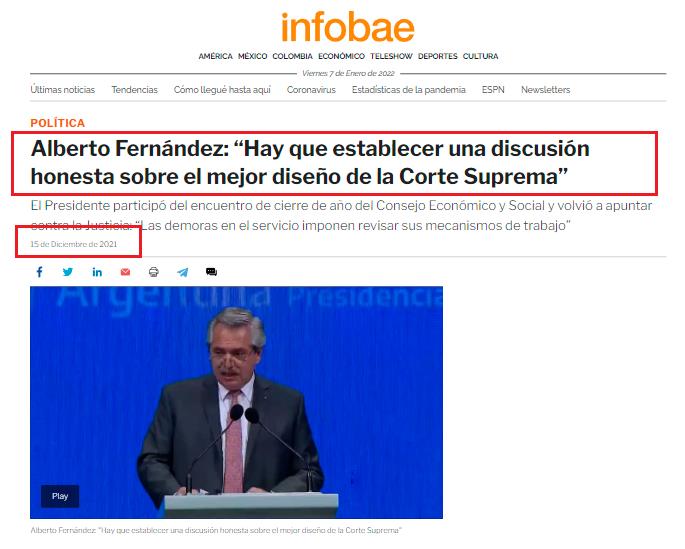Go to the TELESHOW section

click(391, 56)
